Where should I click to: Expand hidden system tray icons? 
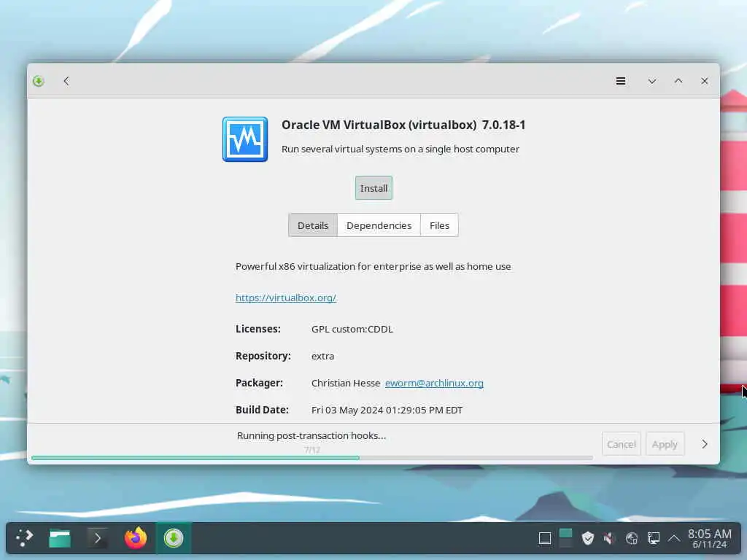(673, 539)
